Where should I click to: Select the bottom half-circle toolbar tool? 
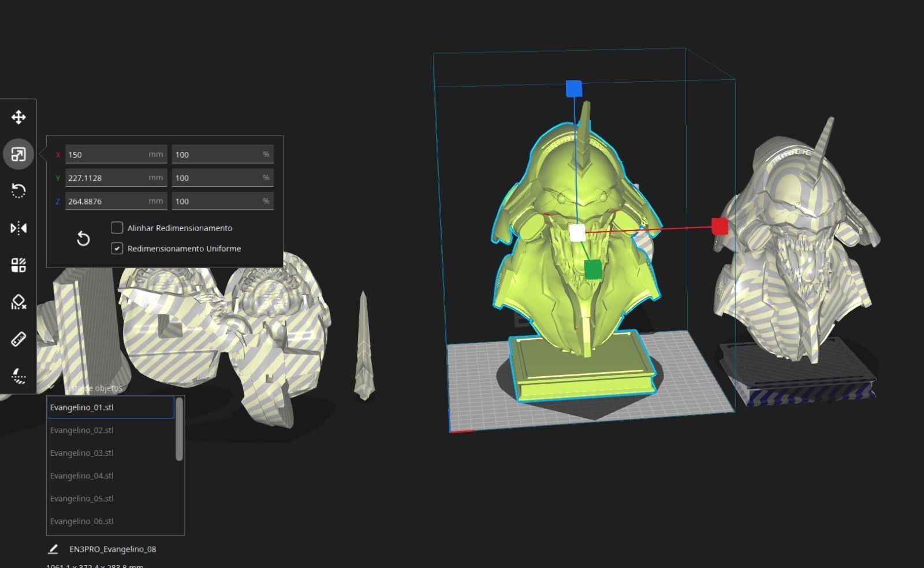point(18,376)
